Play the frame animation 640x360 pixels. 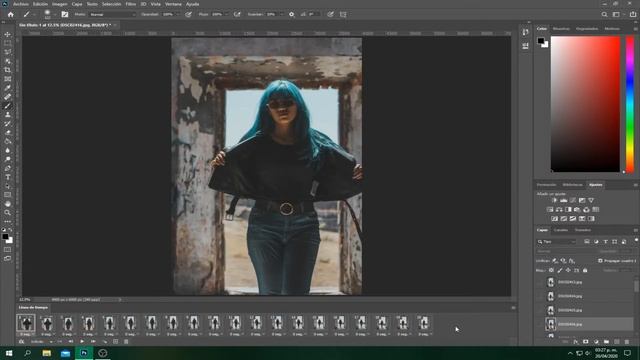pos(82,341)
